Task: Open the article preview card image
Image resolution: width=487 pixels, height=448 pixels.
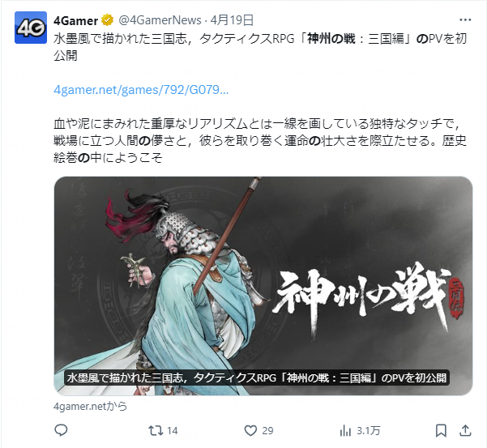Action: coord(263,286)
